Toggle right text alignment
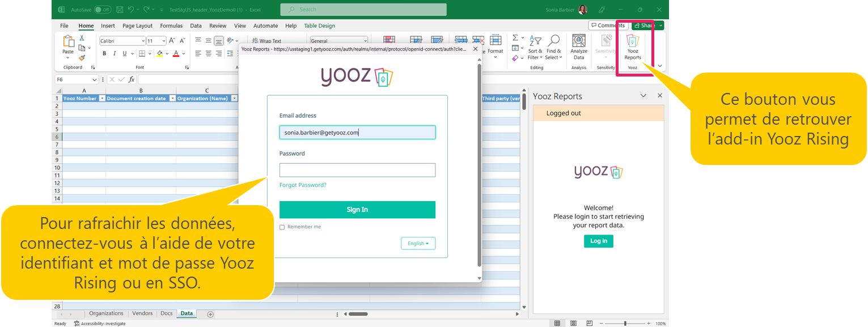This screenshot has width=868, height=327. click(218, 53)
